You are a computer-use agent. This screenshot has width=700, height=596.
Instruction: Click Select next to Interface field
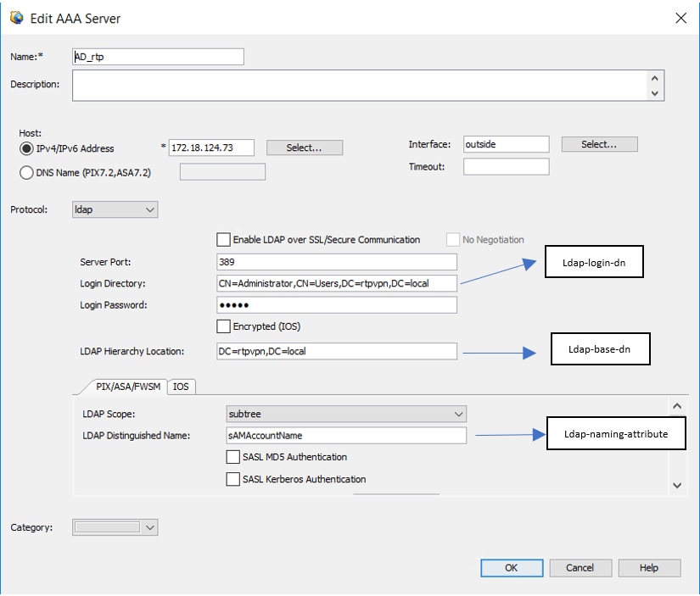598,145
